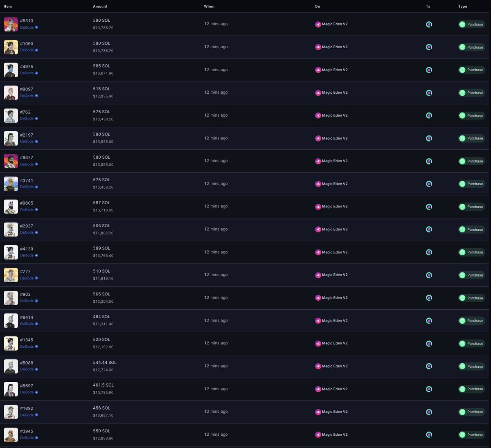Open transaction icon for #8697 row

click(x=429, y=389)
